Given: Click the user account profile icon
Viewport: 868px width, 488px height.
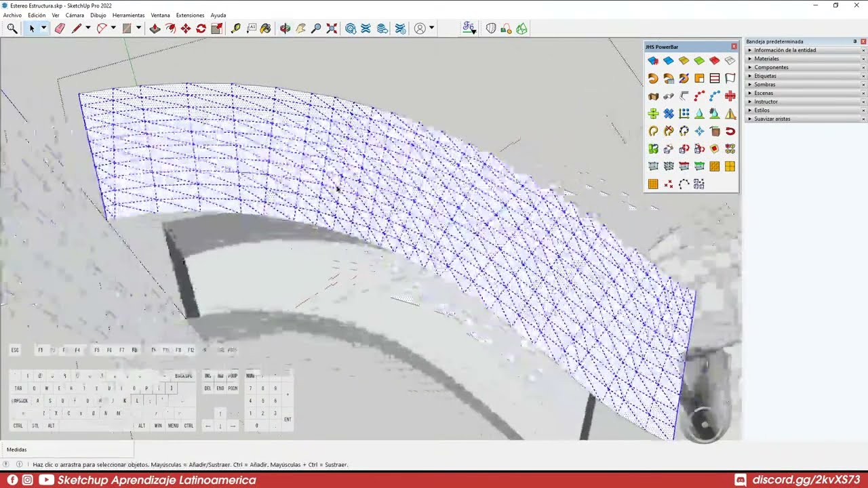Looking at the screenshot, I should 420,28.
